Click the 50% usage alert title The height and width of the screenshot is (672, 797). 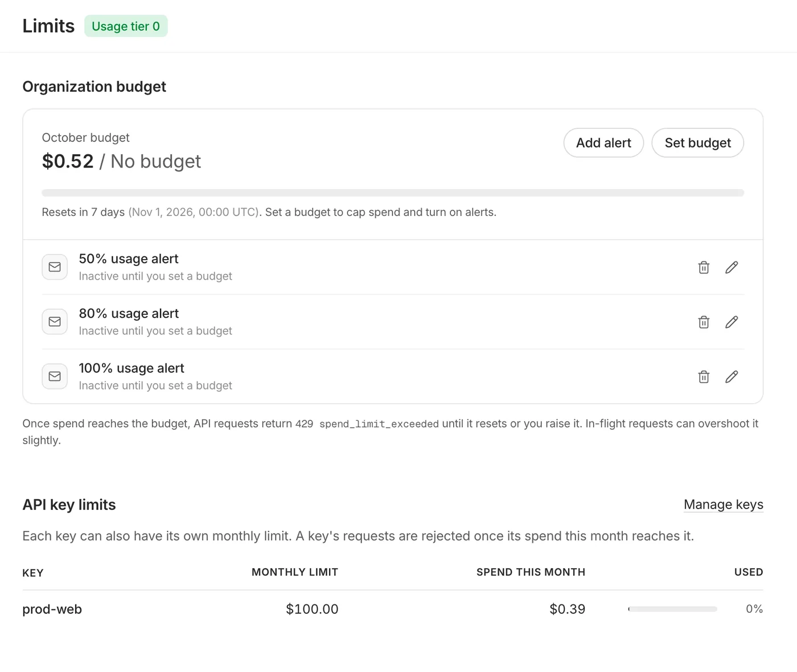[129, 259]
